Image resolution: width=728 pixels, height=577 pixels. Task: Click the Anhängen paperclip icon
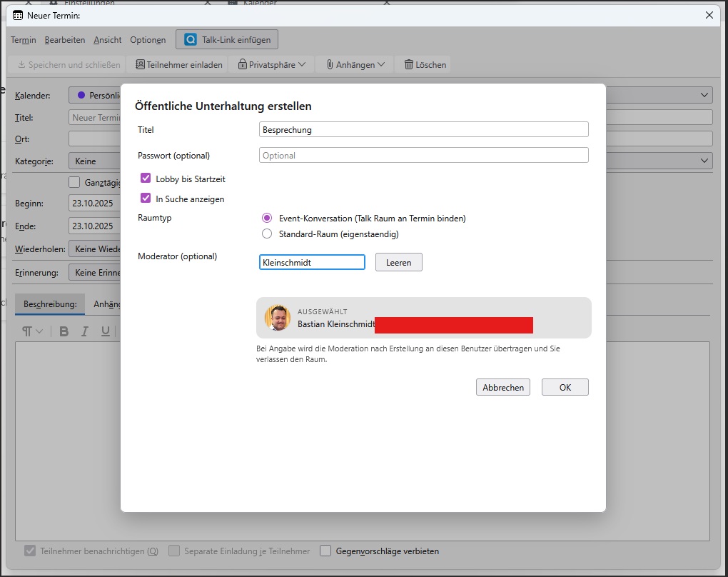pyautogui.click(x=329, y=64)
